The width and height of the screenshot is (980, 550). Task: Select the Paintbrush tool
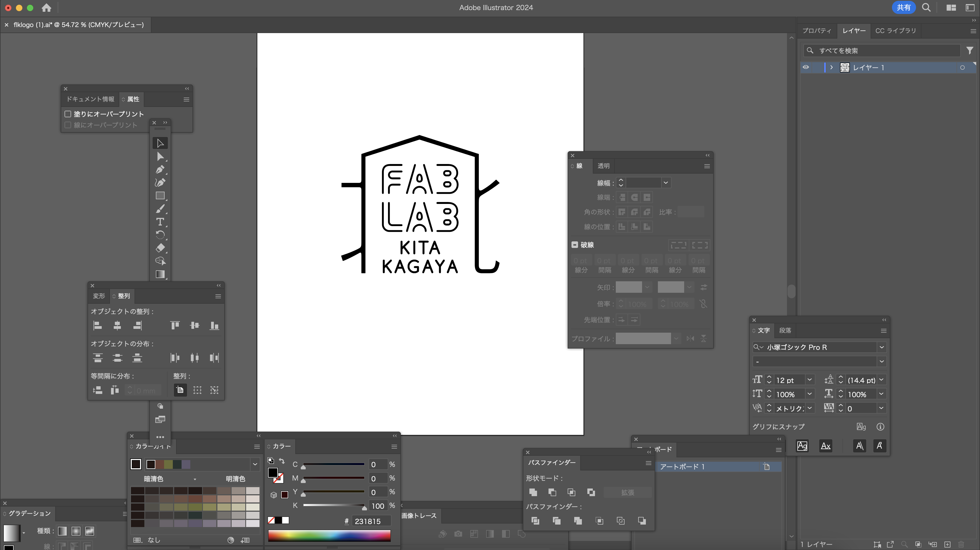click(x=160, y=209)
